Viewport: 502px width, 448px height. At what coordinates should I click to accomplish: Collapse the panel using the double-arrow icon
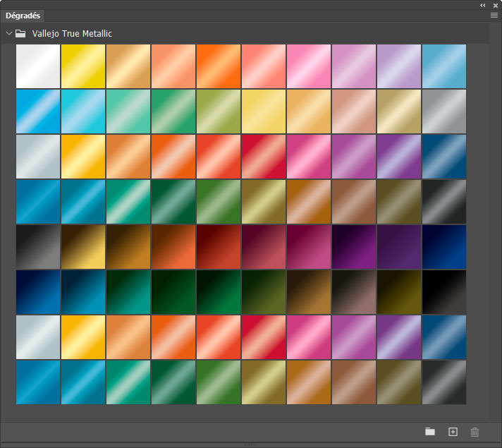(x=482, y=5)
